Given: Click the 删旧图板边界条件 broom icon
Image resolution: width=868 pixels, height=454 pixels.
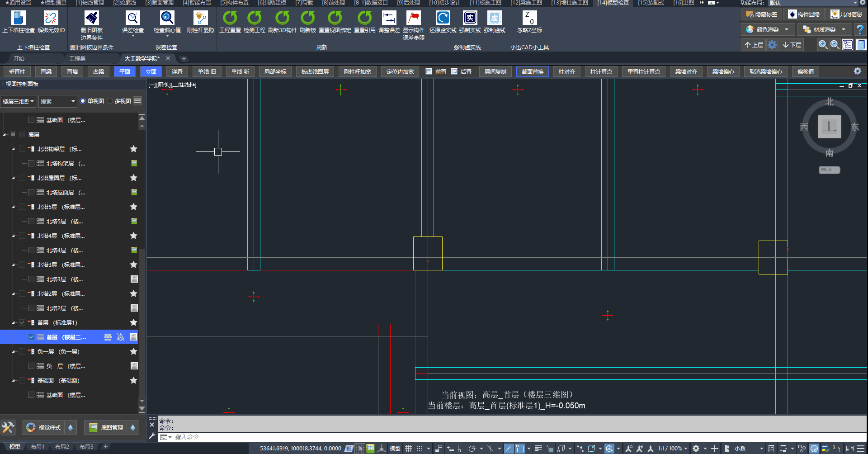Looking at the screenshot, I should tap(92, 18).
